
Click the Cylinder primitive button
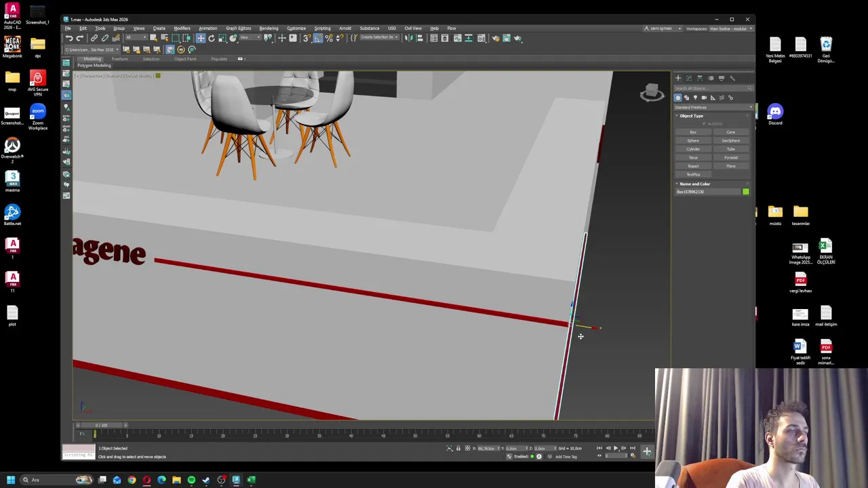pyautogui.click(x=693, y=149)
